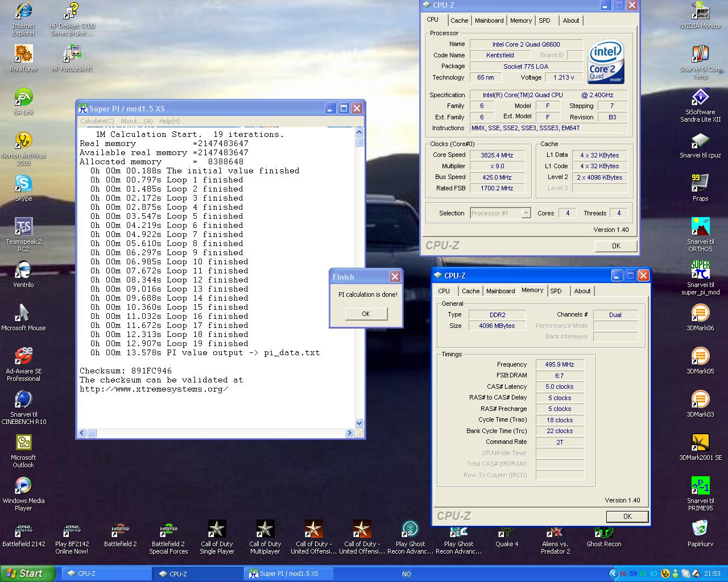Launch SiSoftware Sandra Lite XII
Screen dimensions: 728x582
(700, 105)
